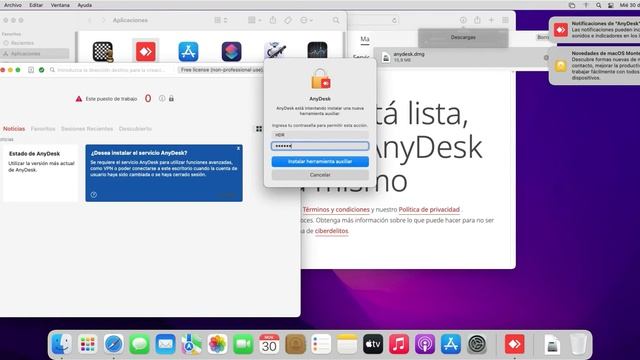Switch to the Noticias tab
This screenshot has height=360, width=640.
coord(14,129)
